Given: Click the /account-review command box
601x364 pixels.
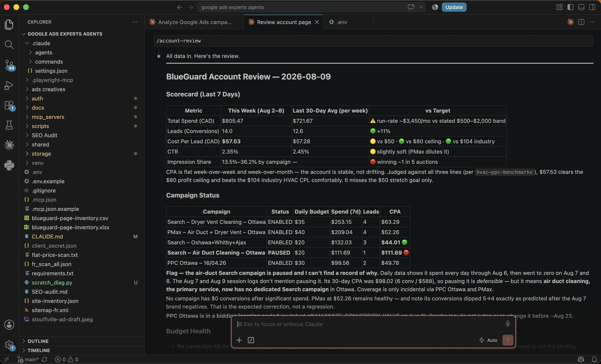Looking at the screenshot, I should (373, 41).
